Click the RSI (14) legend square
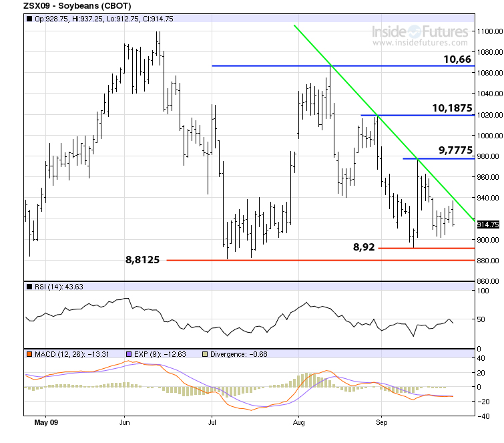Viewport: 504px width, 443px height. tap(29, 287)
